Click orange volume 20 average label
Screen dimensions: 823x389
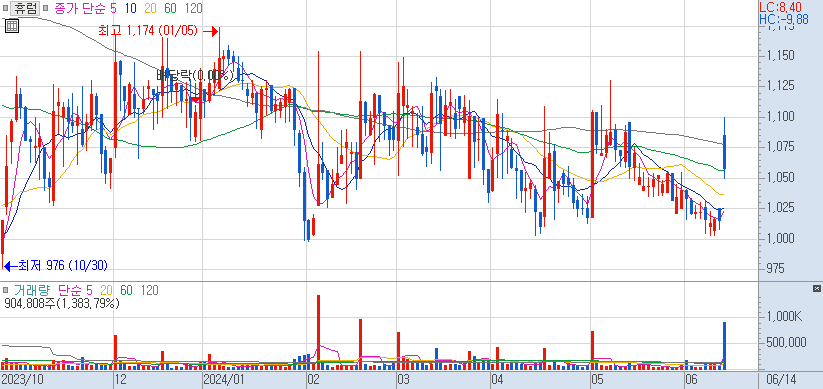pyautogui.click(x=107, y=290)
